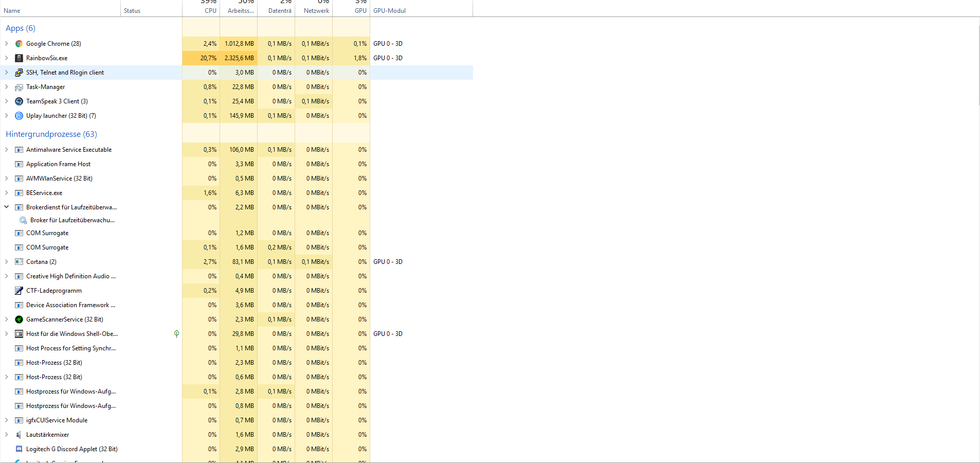Click the Device Association Framework icon
Screen dimensions: 980x463
point(19,305)
